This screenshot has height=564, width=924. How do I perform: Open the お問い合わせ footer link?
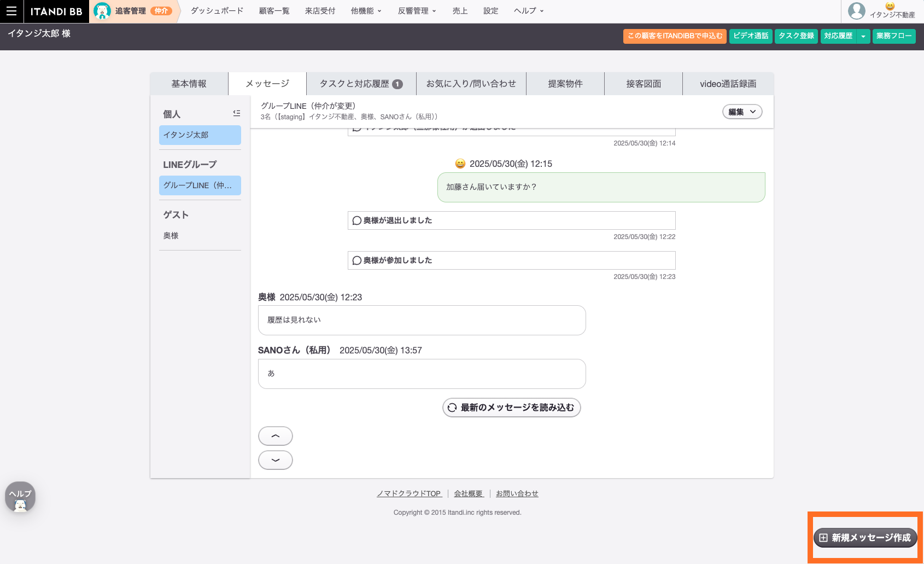pyautogui.click(x=517, y=493)
